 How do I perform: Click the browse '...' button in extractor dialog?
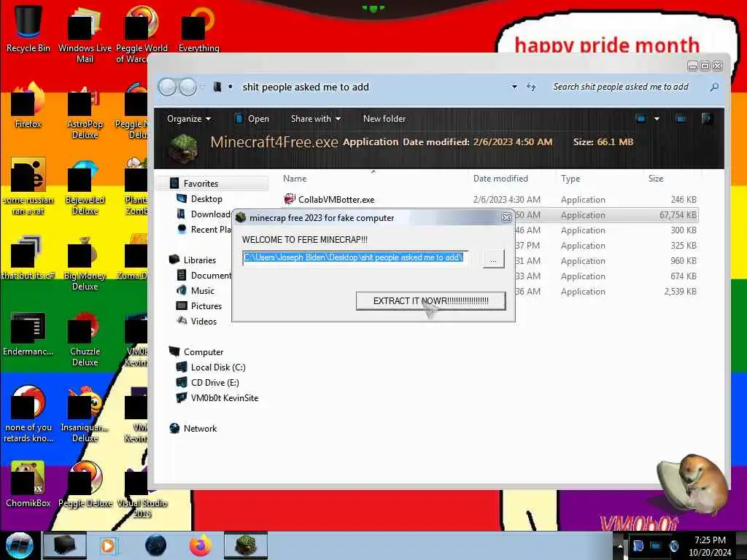click(x=494, y=259)
